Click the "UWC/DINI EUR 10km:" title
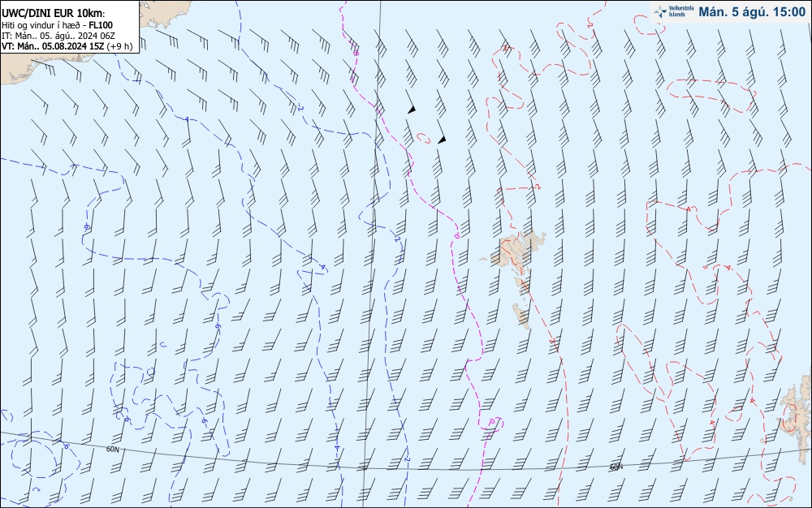 coord(54,14)
